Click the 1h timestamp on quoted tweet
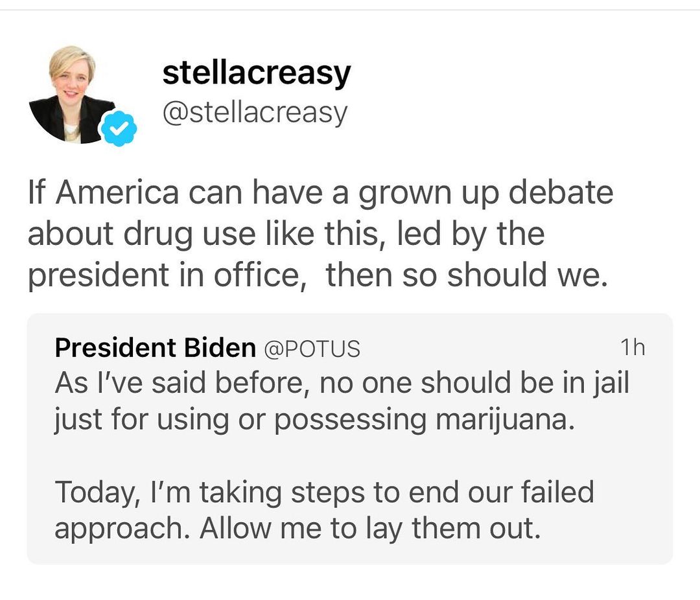Viewport: 700px width, 600px height. click(x=632, y=348)
